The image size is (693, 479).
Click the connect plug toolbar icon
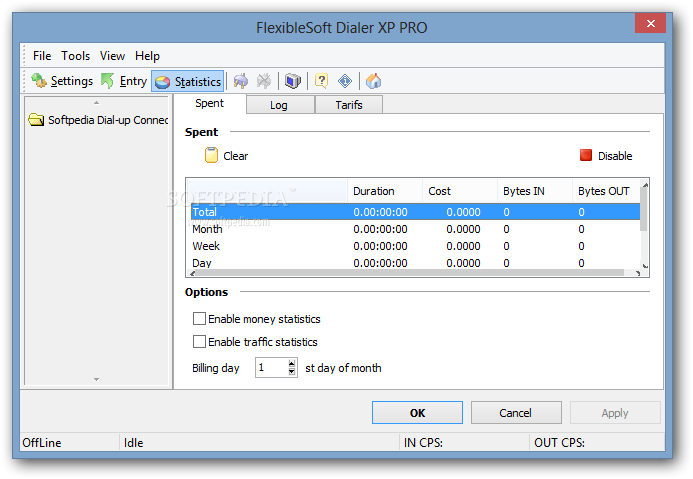[x=241, y=81]
